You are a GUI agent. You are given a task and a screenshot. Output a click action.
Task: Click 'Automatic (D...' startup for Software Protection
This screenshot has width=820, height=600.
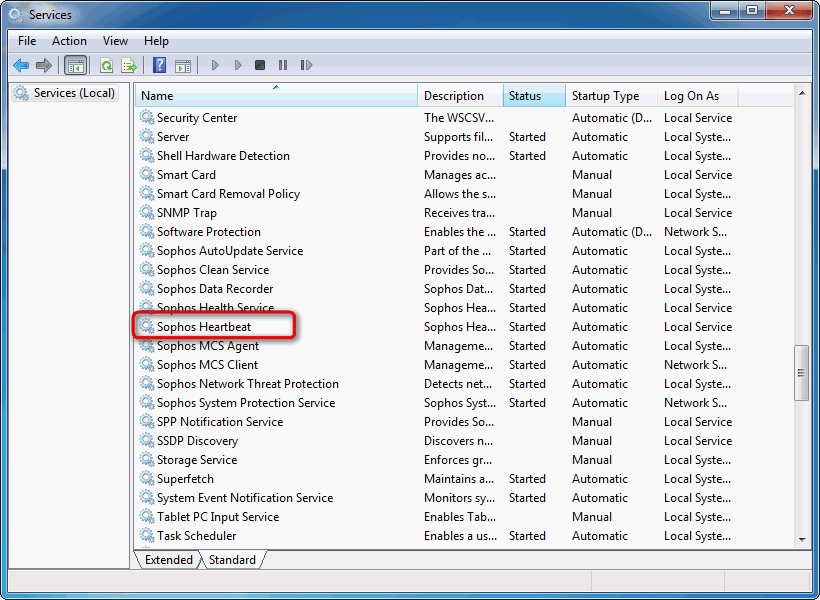coord(612,232)
